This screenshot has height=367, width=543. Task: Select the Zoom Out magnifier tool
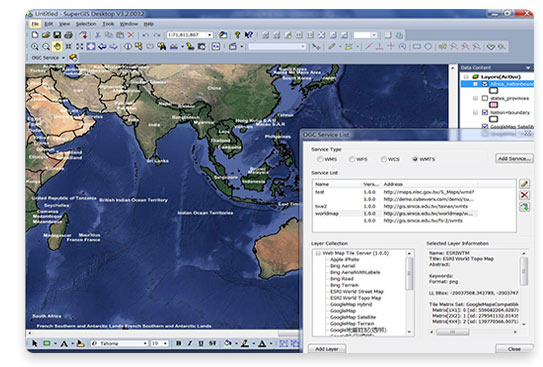click(46, 46)
